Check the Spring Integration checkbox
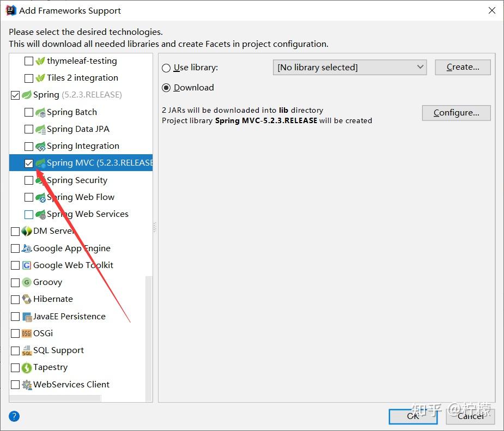 [29, 146]
